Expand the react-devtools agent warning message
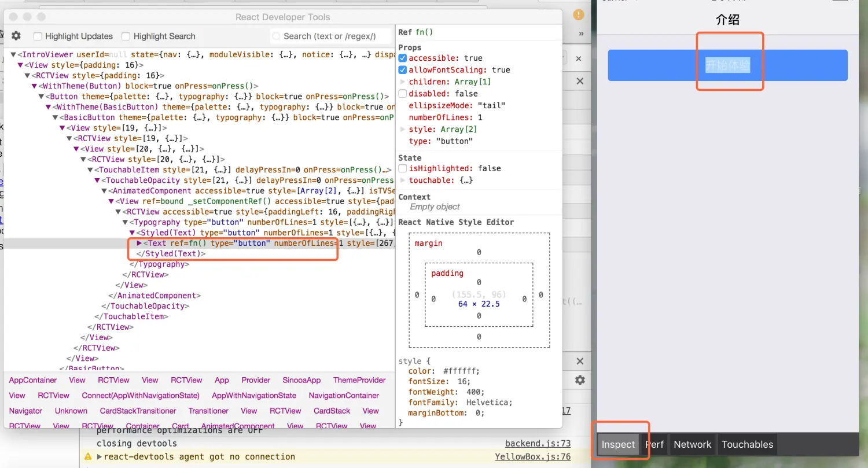The image size is (868, 468). click(x=100, y=456)
